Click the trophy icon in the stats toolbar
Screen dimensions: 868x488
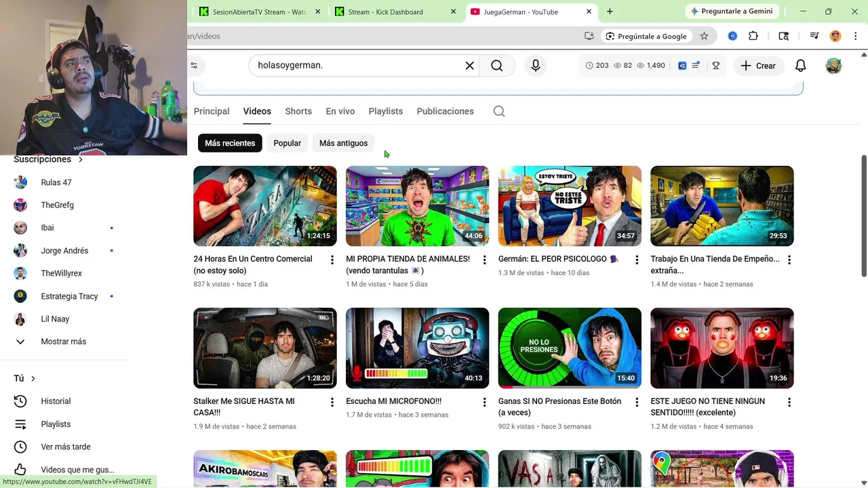click(715, 66)
